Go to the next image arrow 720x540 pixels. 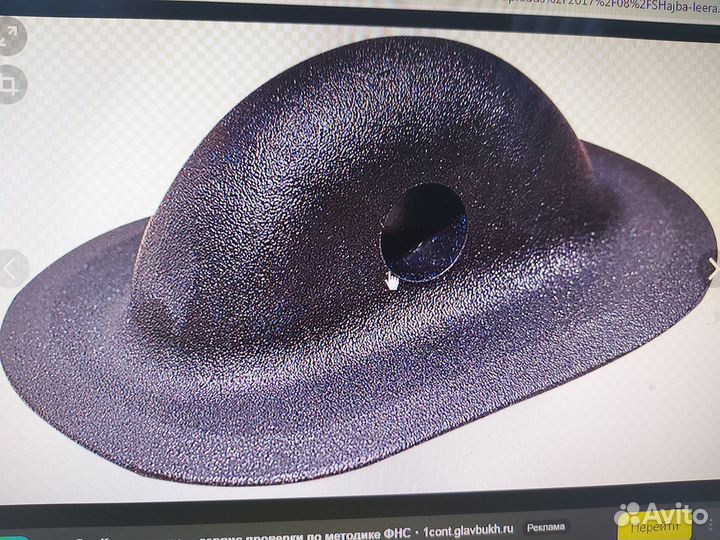tap(712, 268)
